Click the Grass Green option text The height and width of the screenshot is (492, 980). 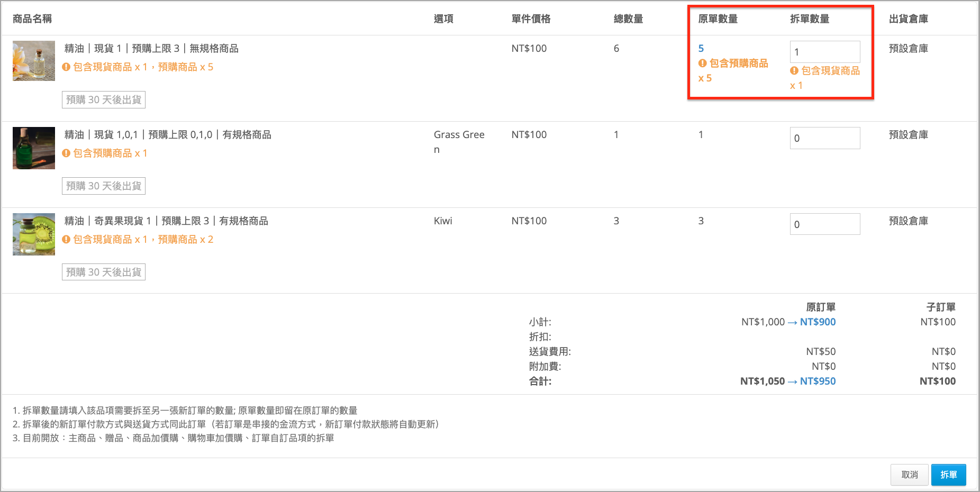tap(459, 142)
